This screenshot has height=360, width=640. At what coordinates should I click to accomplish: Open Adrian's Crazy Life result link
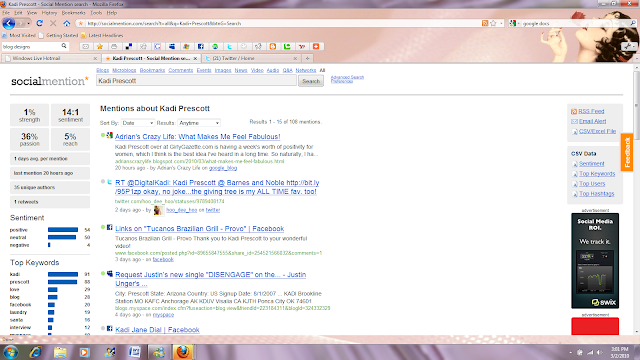pyautogui.click(x=198, y=137)
